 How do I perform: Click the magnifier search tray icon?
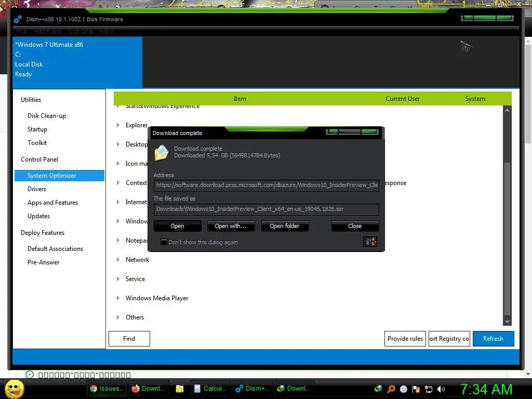(x=391, y=389)
